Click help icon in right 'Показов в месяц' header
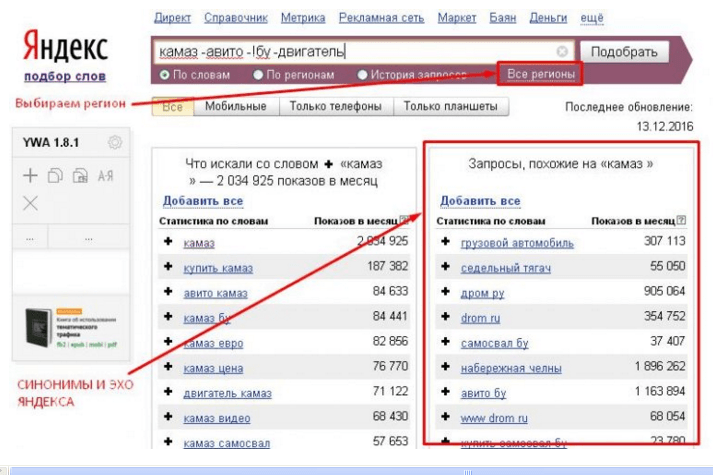Image resolution: width=713 pixels, height=475 pixels. [x=681, y=220]
